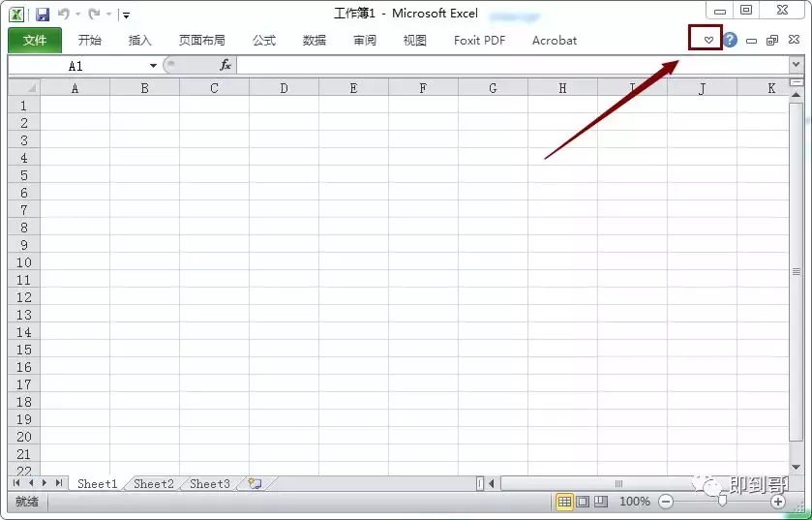Click the Save icon in quick access toolbar
812x520 pixels.
click(x=42, y=14)
